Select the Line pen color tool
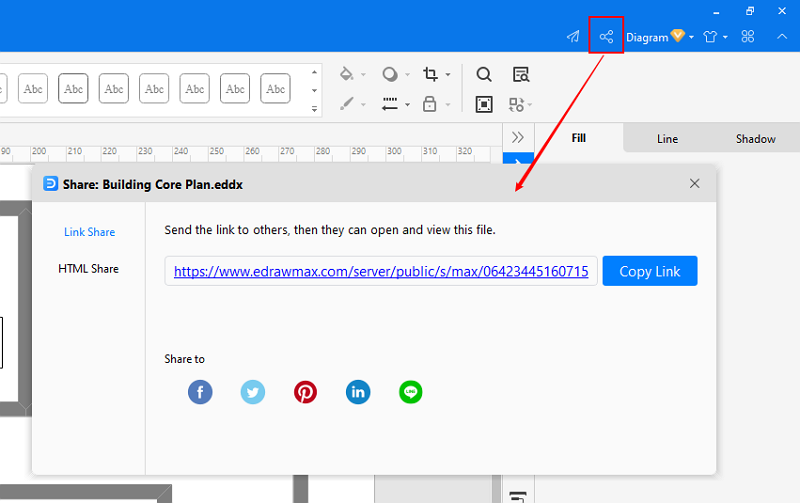The image size is (800, 503). click(346, 104)
